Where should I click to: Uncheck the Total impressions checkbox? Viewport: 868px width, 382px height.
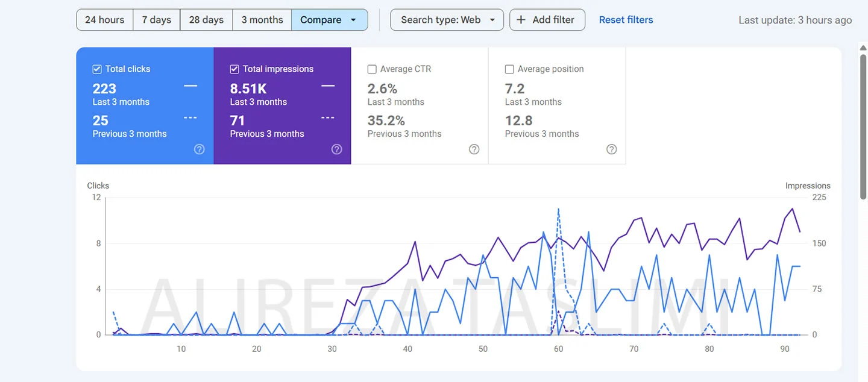tap(234, 69)
